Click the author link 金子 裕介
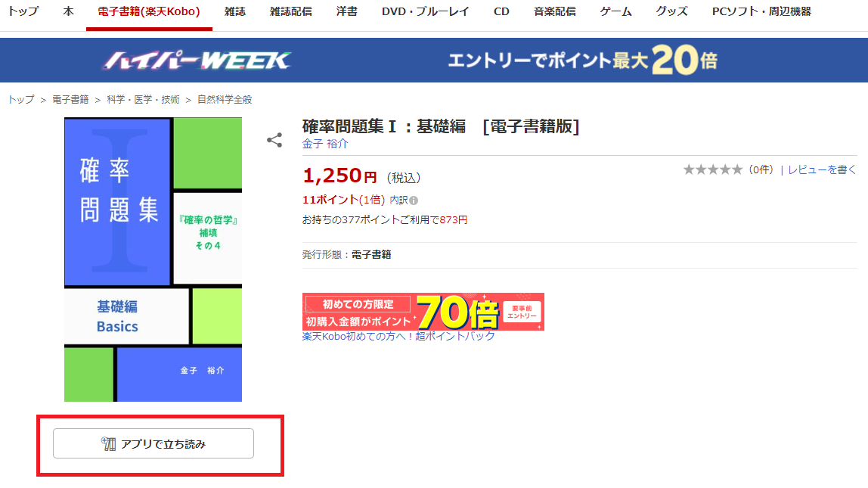This screenshot has width=868, height=488. point(325,144)
